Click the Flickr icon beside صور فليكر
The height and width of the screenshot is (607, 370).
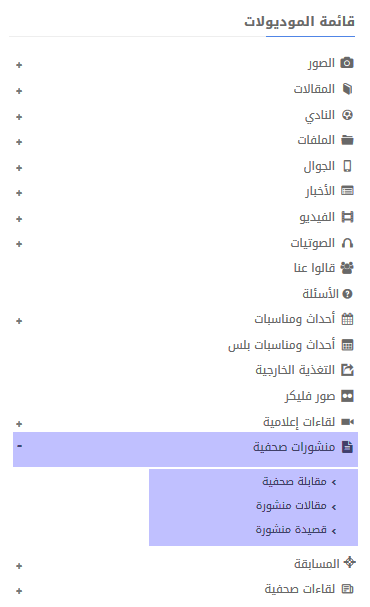[x=348, y=396]
